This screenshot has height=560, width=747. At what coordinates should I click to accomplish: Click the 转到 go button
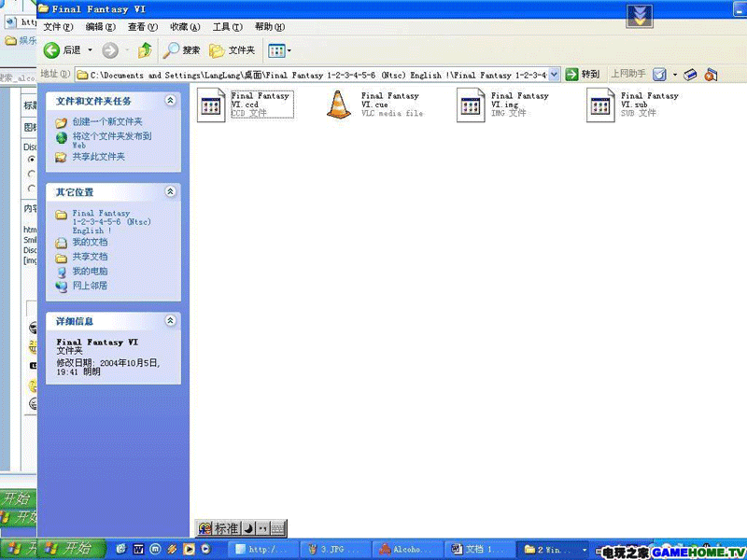pyautogui.click(x=582, y=75)
